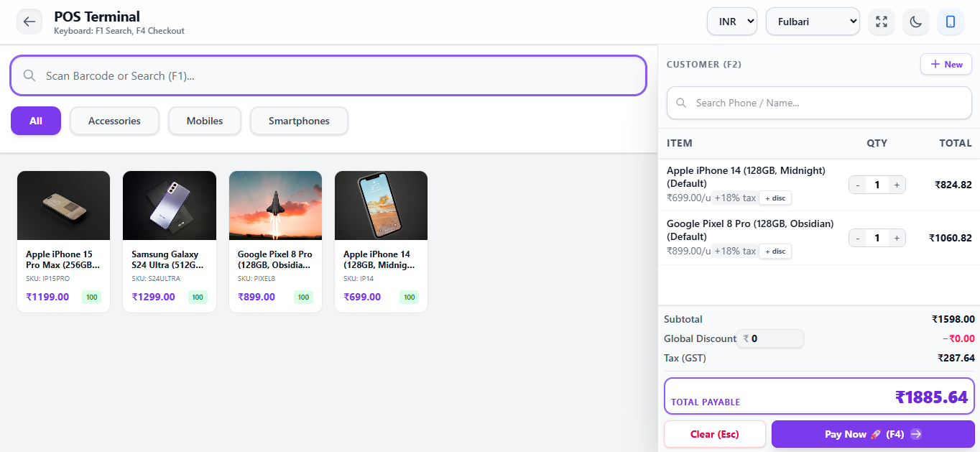
Task: Open the Fulbari branch dropdown
Action: tap(813, 22)
